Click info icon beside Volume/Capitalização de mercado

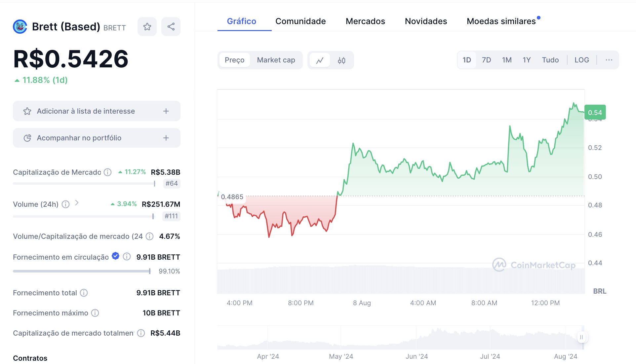tap(150, 236)
